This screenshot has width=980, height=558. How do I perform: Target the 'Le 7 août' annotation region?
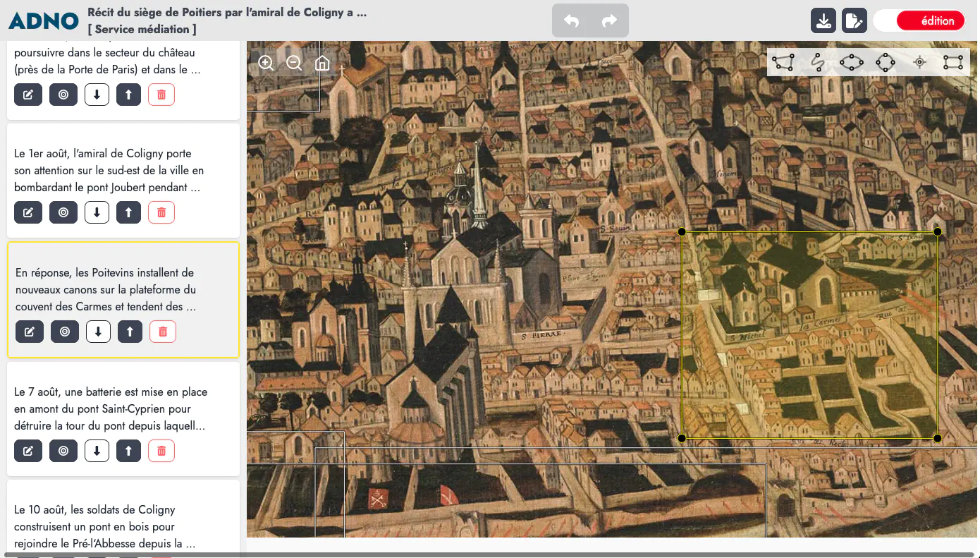[63, 451]
